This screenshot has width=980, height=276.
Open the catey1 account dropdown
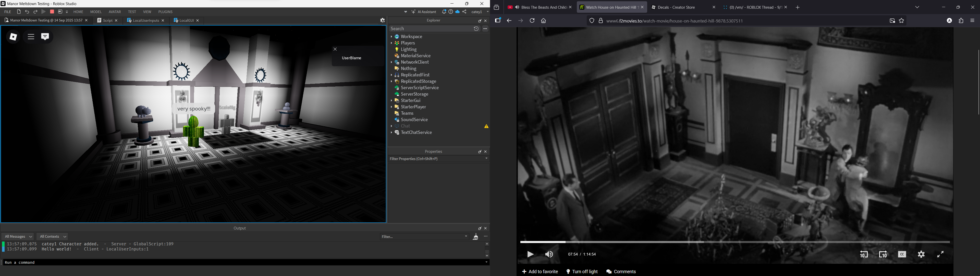point(480,12)
